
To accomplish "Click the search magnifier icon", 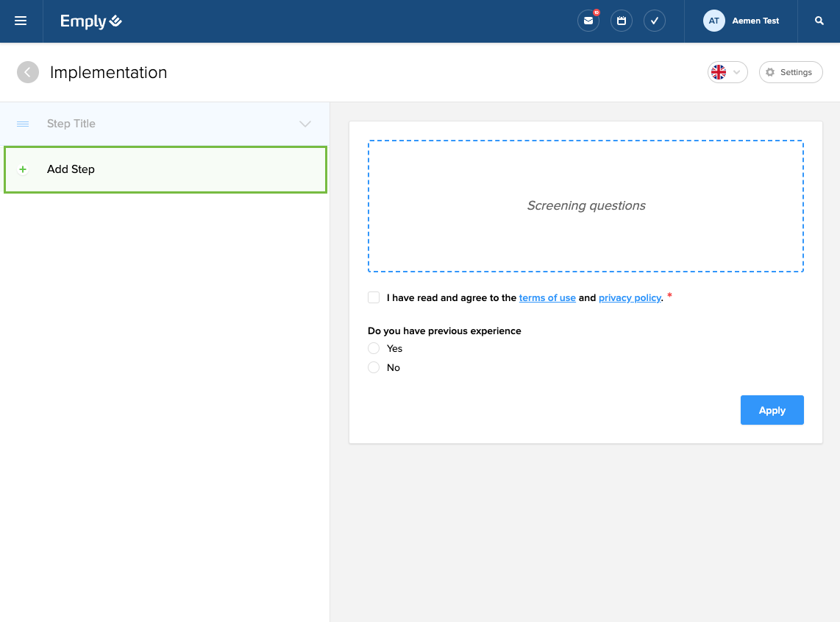I will 819,21.
